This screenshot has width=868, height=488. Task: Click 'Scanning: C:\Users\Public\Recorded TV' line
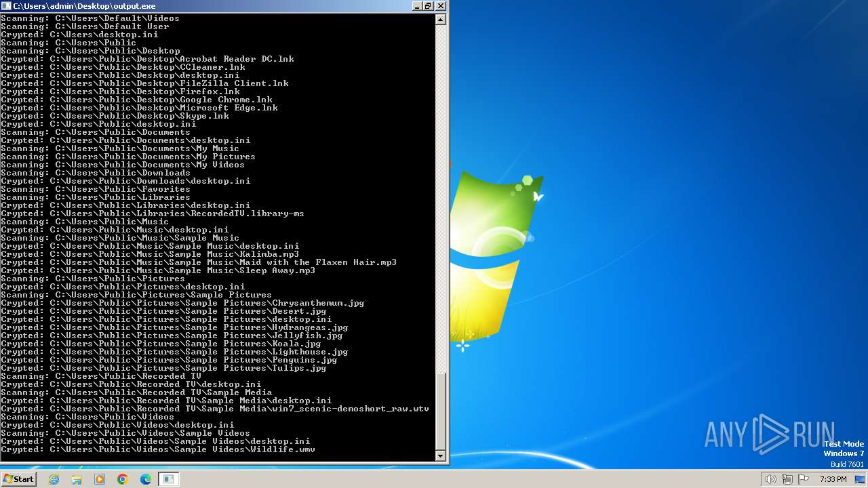(x=101, y=376)
